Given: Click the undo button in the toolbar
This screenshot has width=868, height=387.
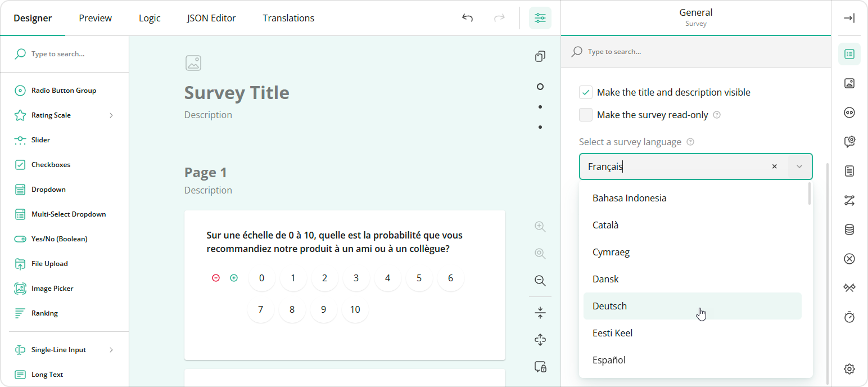Looking at the screenshot, I should pyautogui.click(x=467, y=17).
